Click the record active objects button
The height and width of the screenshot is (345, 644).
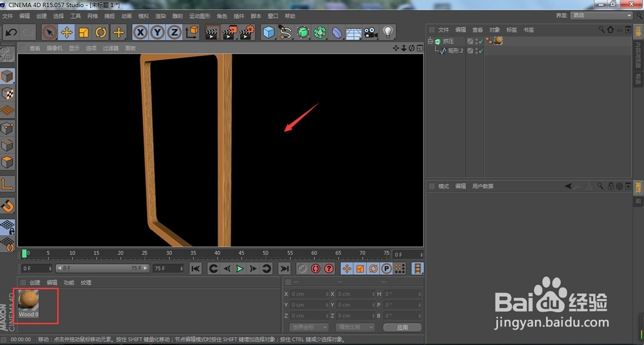click(302, 268)
